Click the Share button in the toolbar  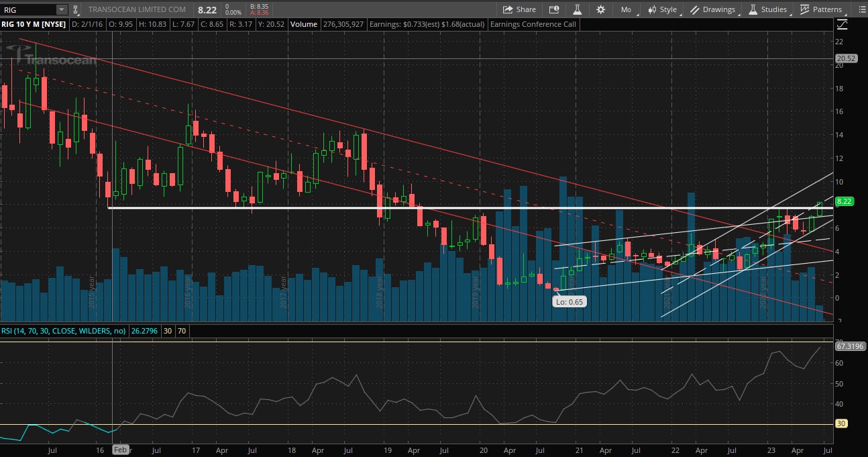coord(519,9)
